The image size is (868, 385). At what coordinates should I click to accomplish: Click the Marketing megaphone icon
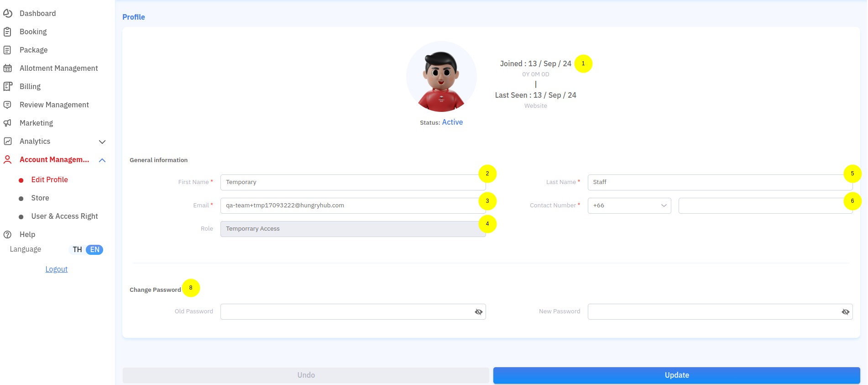click(x=8, y=123)
